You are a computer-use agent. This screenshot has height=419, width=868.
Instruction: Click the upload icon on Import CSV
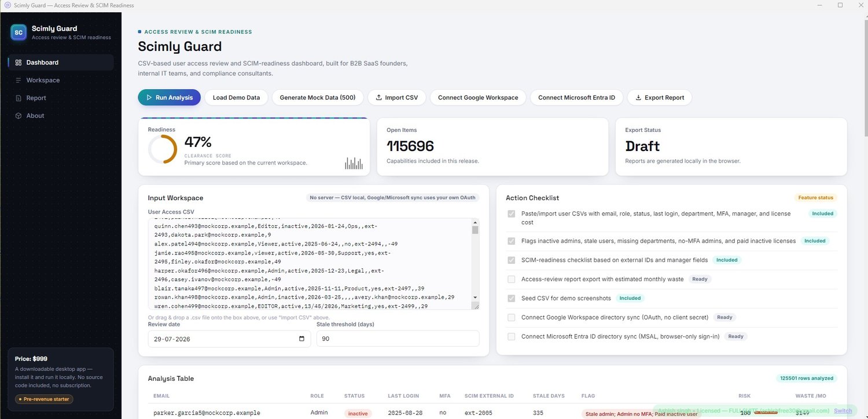tap(379, 98)
